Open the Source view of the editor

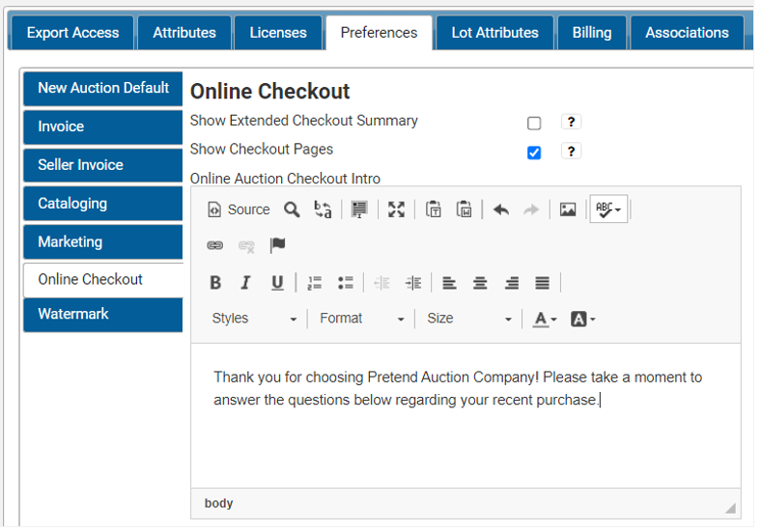[x=239, y=210]
